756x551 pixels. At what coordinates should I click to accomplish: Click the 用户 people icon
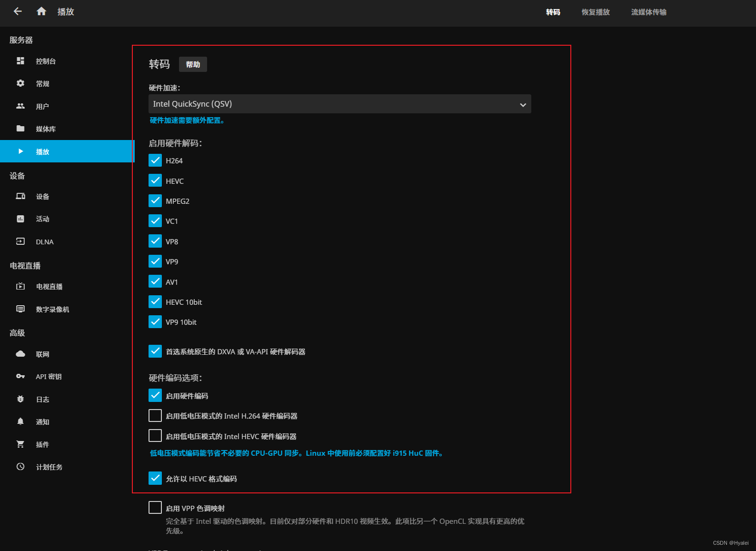pyautogui.click(x=20, y=106)
